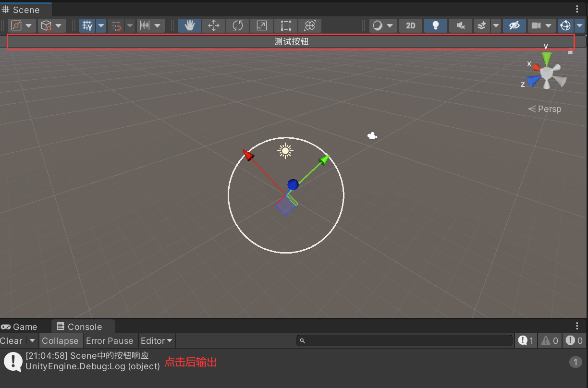Toggle Collapse in the Console
The height and width of the screenshot is (388, 588).
[60, 340]
